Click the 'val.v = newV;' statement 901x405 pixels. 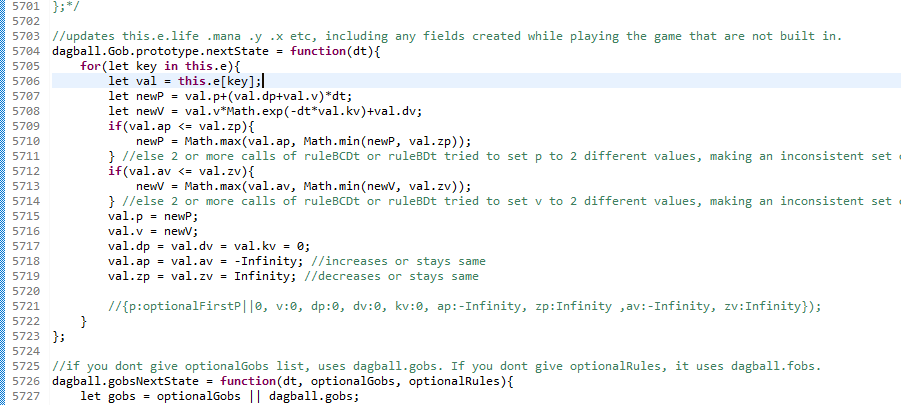[x=153, y=231]
